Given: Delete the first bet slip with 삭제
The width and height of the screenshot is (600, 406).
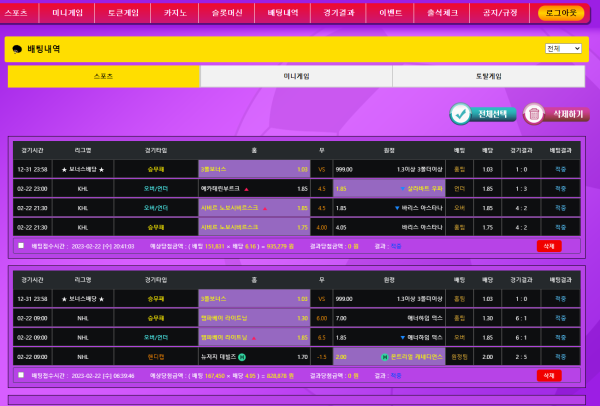Looking at the screenshot, I should pyautogui.click(x=548, y=245).
